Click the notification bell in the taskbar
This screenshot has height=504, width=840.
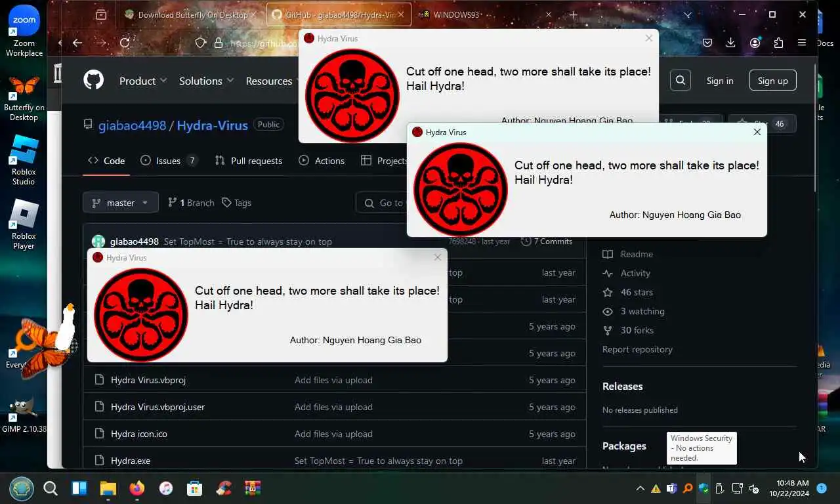click(821, 488)
